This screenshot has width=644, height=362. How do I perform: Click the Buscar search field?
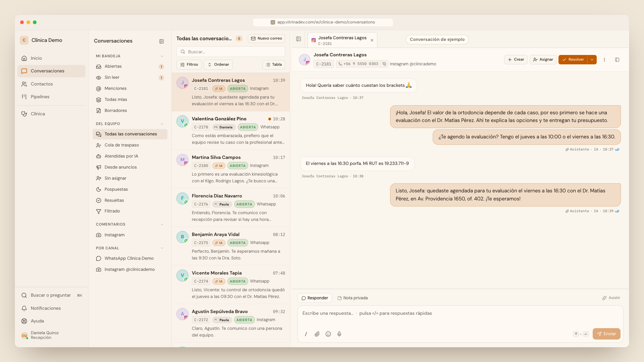pos(231,52)
